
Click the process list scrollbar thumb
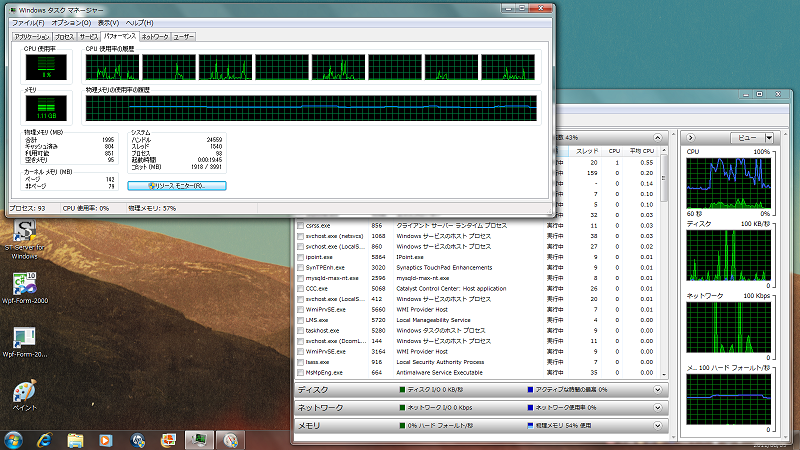point(664,178)
